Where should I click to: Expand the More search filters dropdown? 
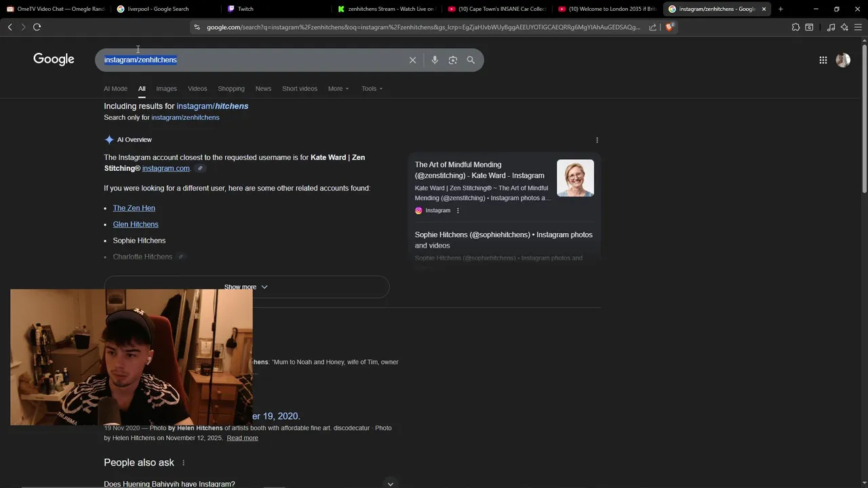(x=338, y=89)
